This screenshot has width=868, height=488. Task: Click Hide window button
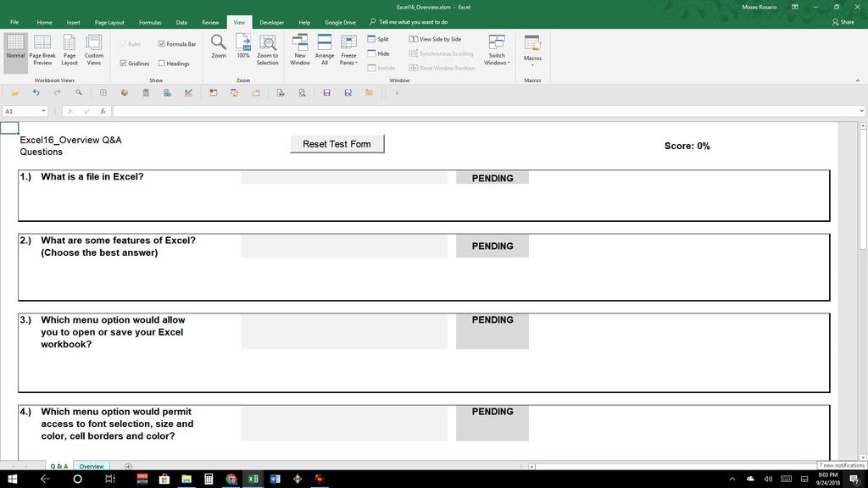click(x=378, y=53)
